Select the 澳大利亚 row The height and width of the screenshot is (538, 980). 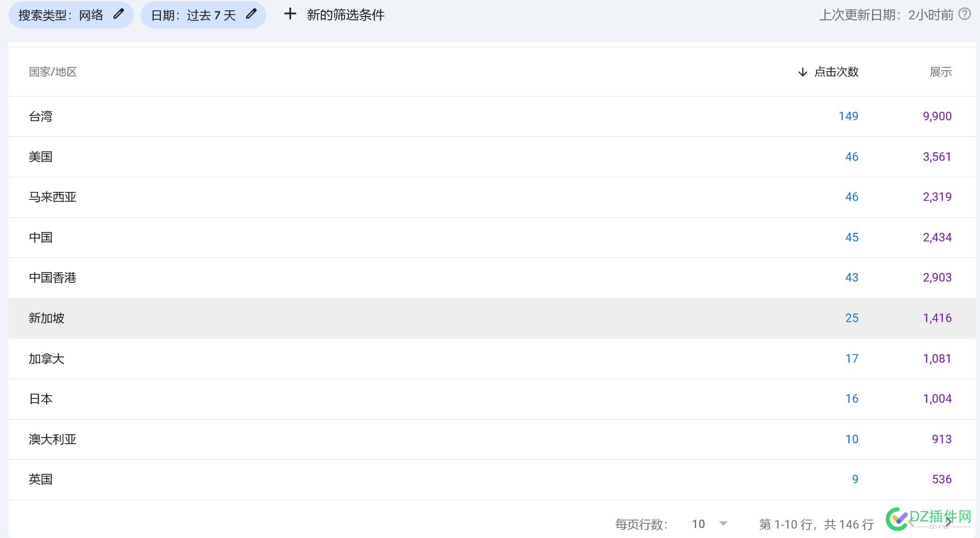492,439
